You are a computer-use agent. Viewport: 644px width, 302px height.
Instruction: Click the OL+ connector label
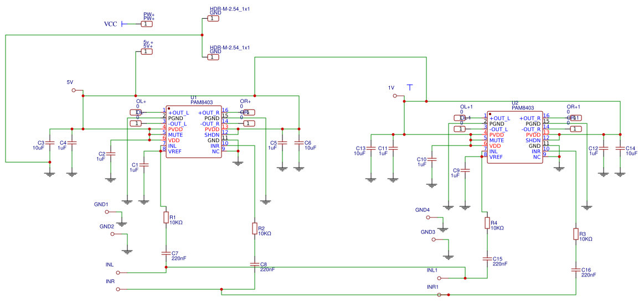[141, 101]
